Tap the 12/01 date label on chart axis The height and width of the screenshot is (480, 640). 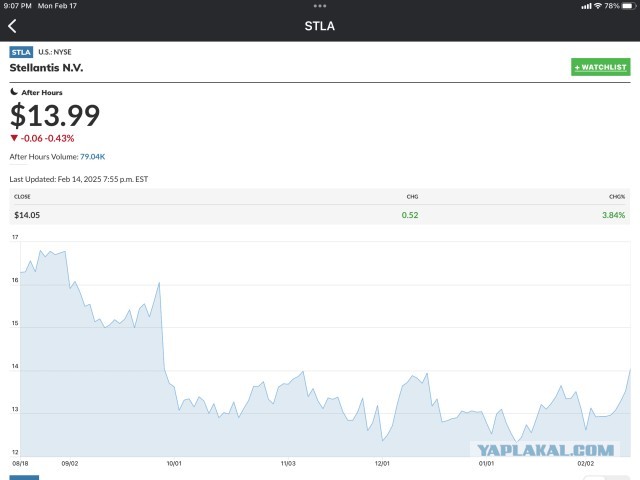[x=382, y=464]
